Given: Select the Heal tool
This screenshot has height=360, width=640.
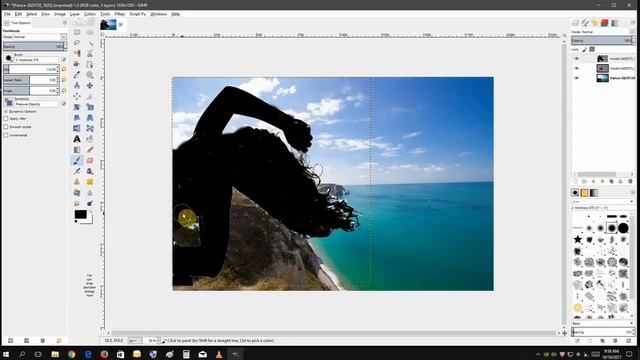Looking at the screenshot, I should (x=90, y=182).
